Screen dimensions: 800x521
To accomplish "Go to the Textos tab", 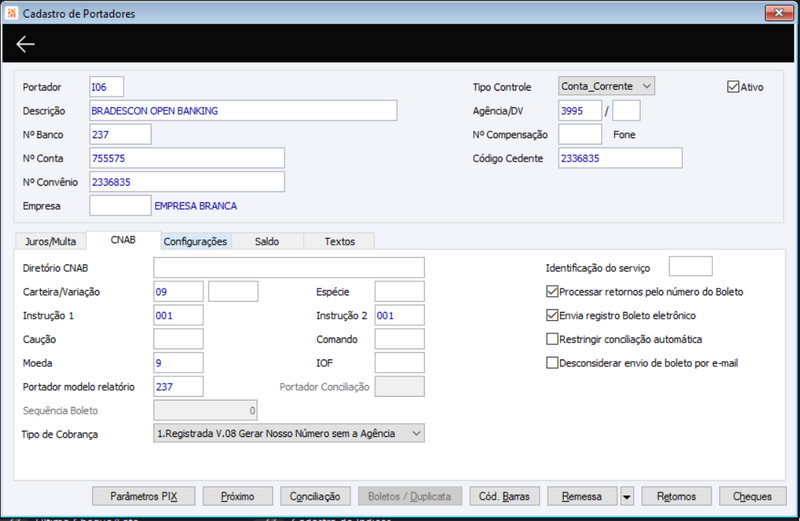I will [x=340, y=241].
